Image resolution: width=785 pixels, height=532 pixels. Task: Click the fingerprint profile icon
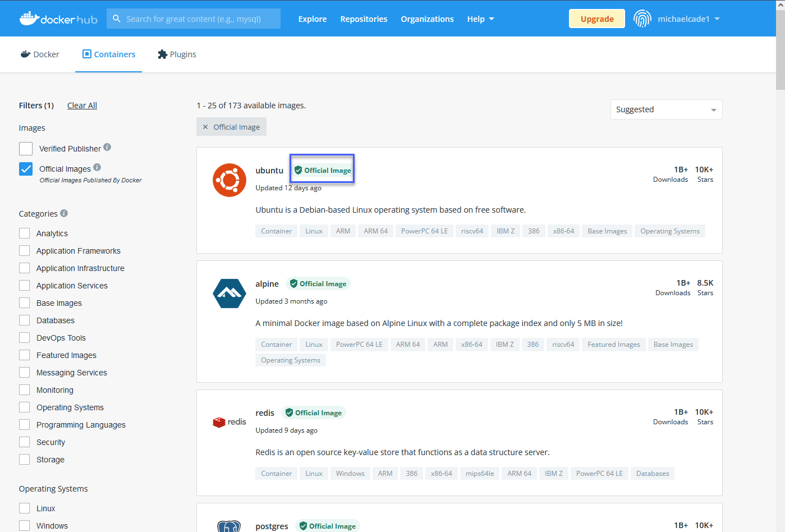(642, 18)
